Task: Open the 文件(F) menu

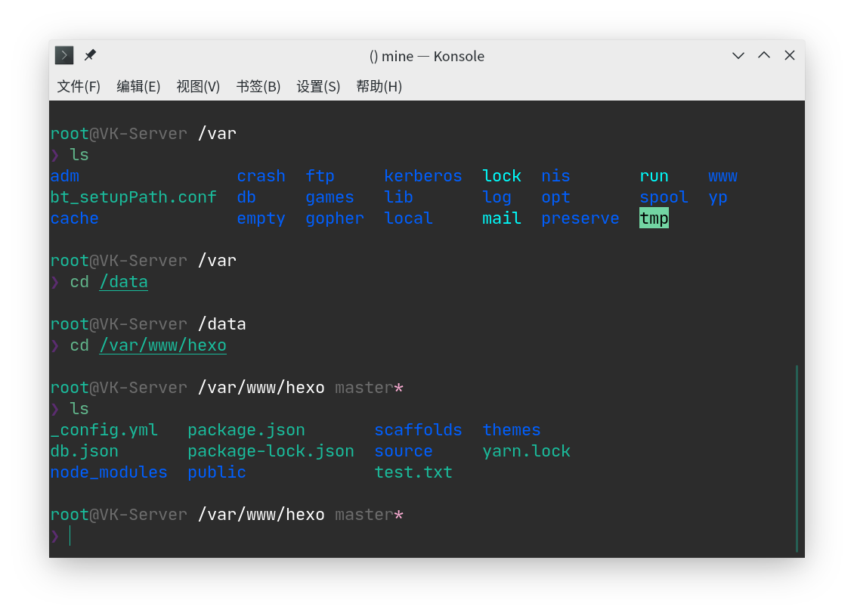Action: point(77,86)
